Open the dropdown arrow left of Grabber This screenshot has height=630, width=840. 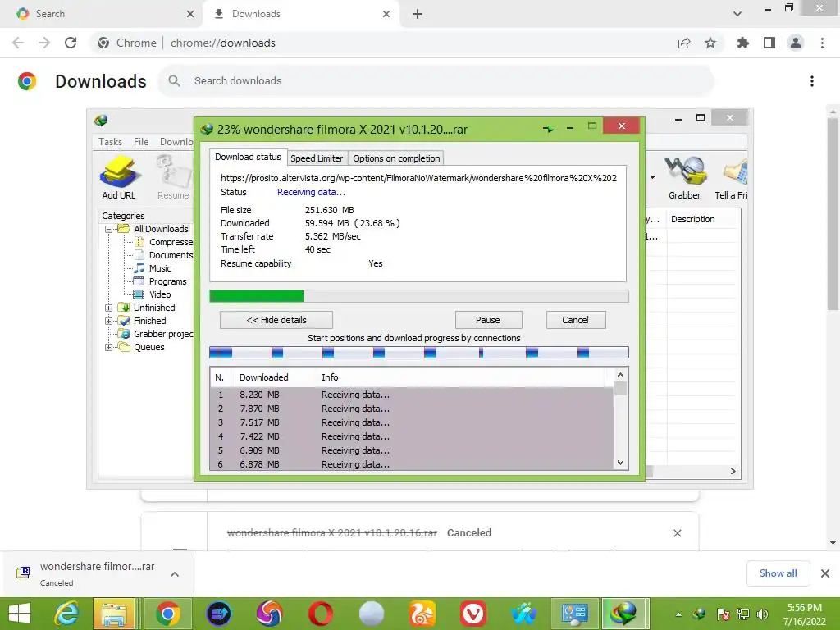(x=652, y=177)
